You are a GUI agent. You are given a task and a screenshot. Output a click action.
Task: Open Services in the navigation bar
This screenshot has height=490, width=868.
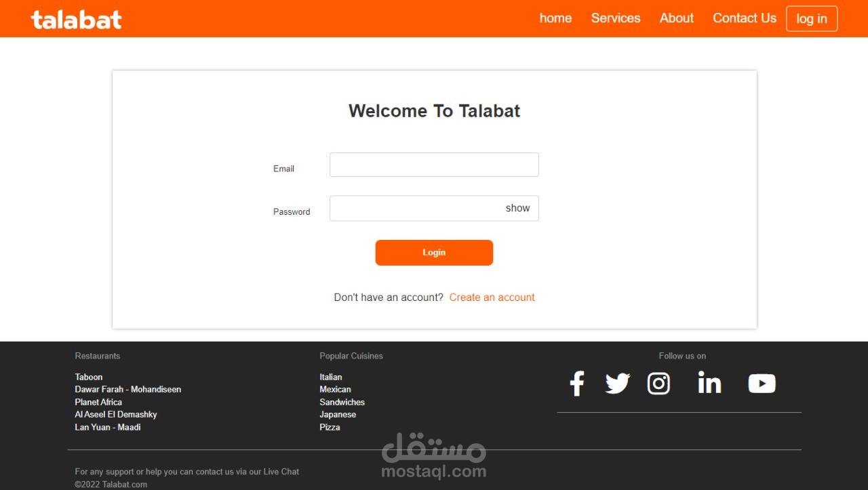pos(616,18)
